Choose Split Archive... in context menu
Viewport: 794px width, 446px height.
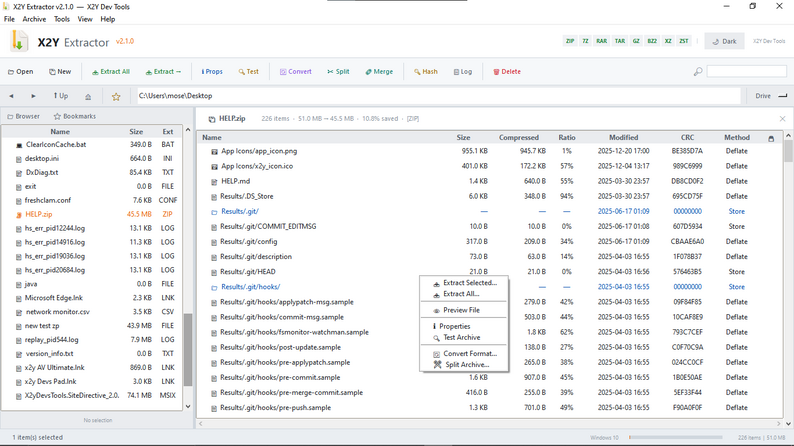click(x=464, y=365)
